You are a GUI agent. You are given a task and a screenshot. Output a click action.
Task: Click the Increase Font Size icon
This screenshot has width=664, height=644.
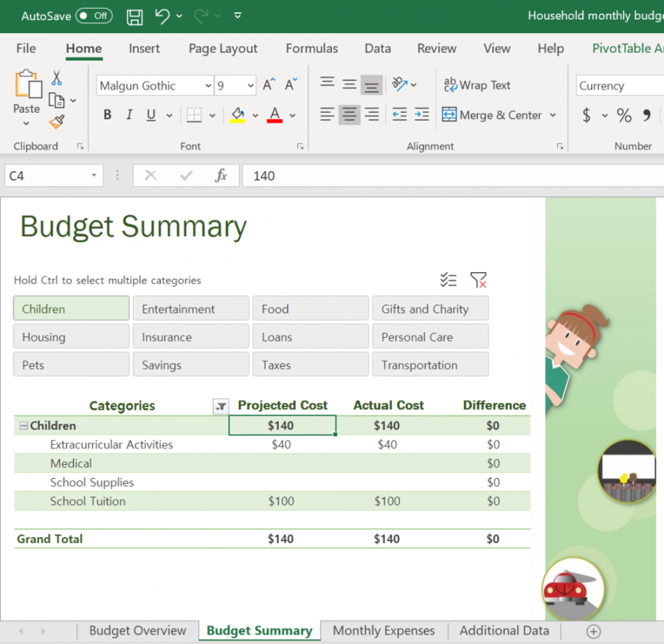(x=269, y=85)
